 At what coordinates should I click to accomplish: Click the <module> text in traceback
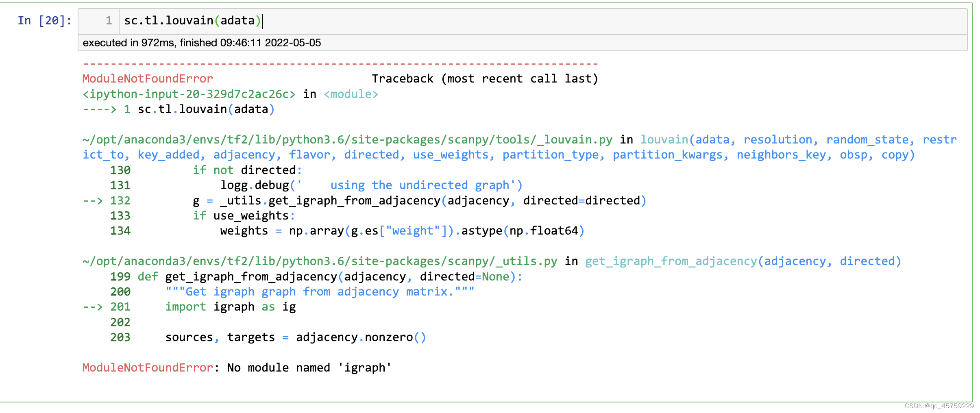coord(351,94)
